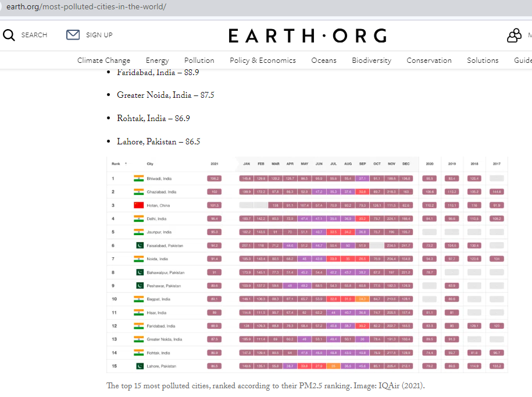Open the Pollution menu item
This screenshot has height=397, width=532.
pos(199,61)
